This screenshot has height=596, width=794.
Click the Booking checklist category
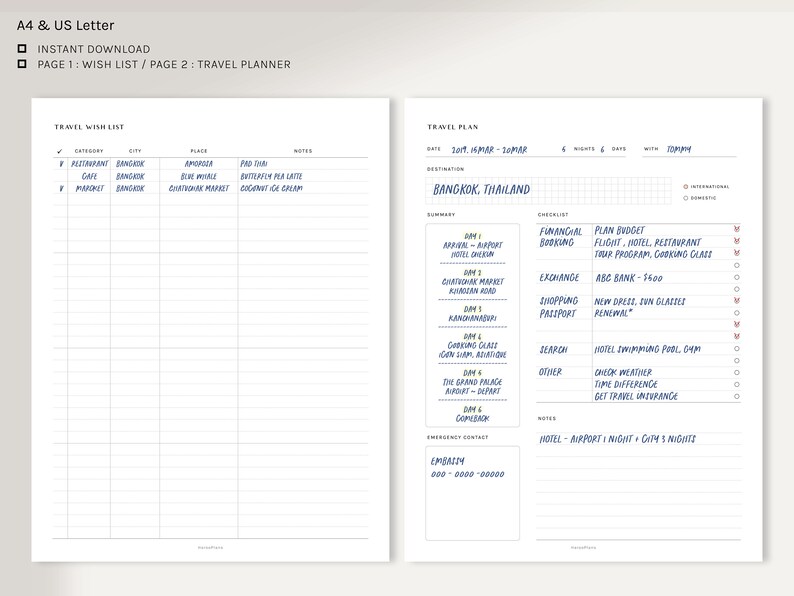(x=557, y=243)
